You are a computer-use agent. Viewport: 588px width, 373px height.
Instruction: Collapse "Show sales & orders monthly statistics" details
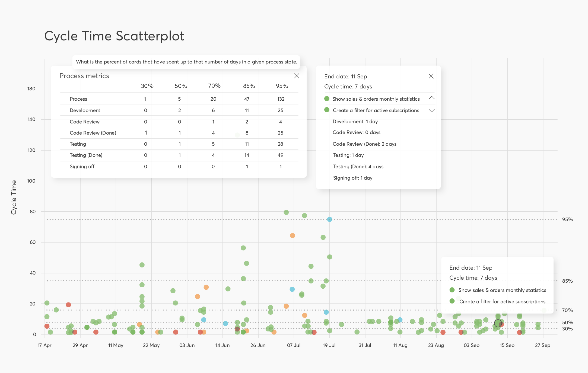[432, 98]
